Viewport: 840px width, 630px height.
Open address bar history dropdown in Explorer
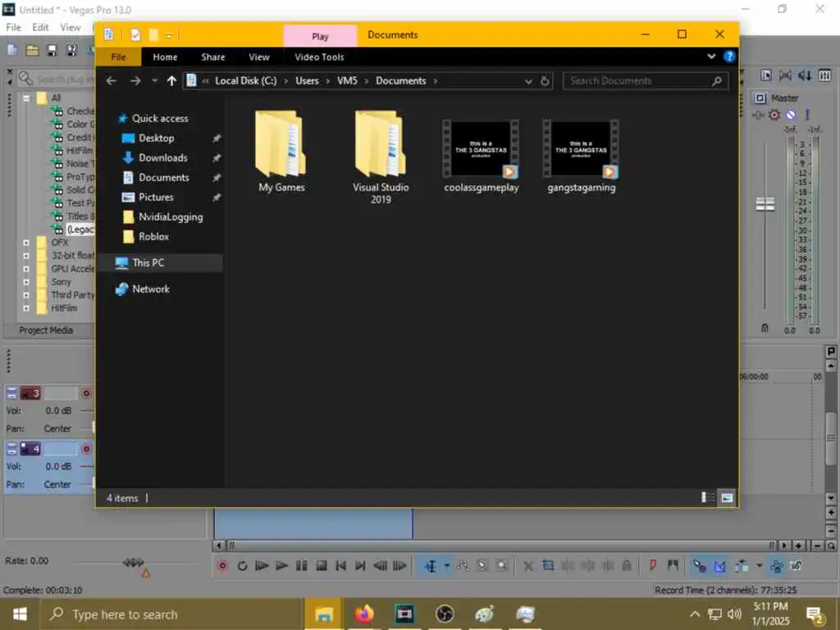tap(528, 81)
